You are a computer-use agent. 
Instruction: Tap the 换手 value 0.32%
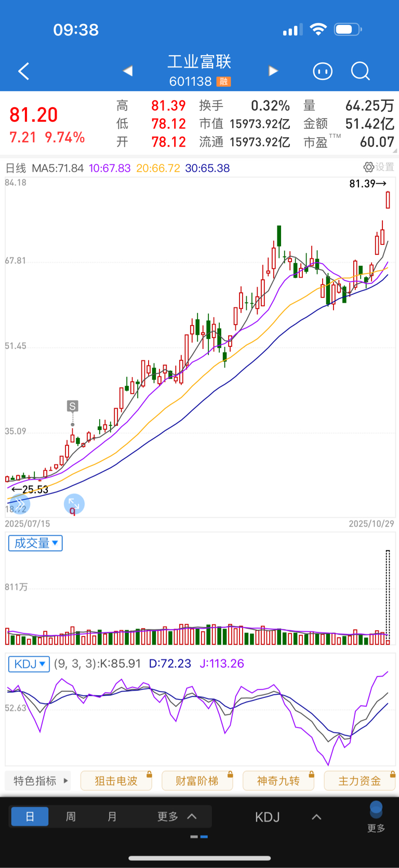(x=270, y=106)
